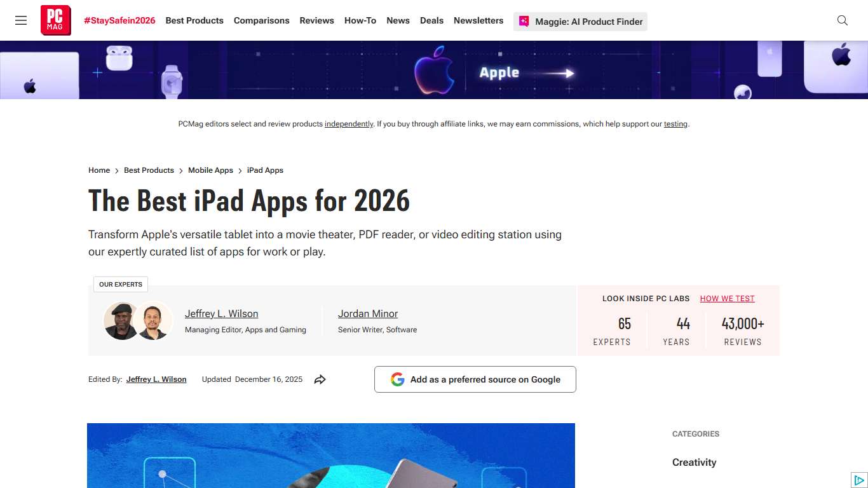Select Add as a preferred source on Google
This screenshot has height=488, width=868.
click(475, 379)
